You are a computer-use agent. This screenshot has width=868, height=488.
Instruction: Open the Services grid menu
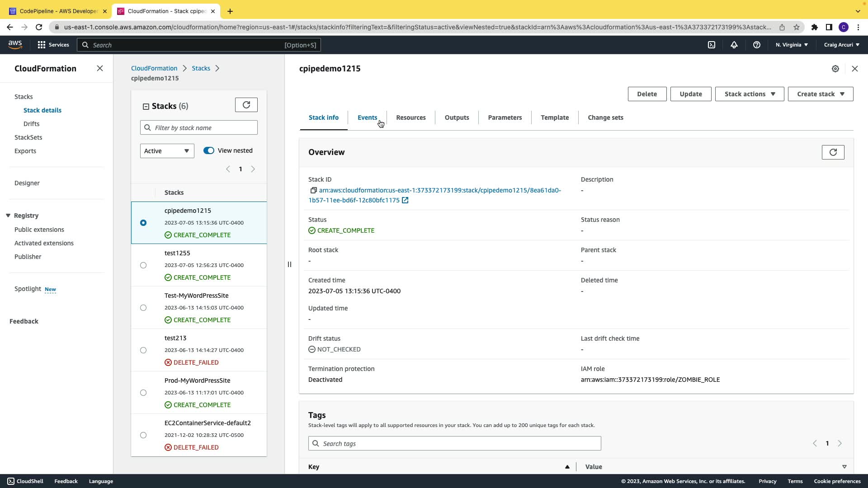pos(42,45)
